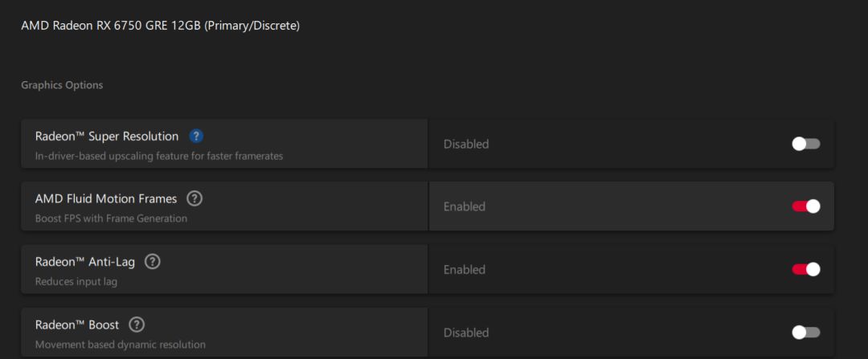Click the Disabled status of Radeon Boost
This screenshot has height=359, width=868.
[x=466, y=332]
